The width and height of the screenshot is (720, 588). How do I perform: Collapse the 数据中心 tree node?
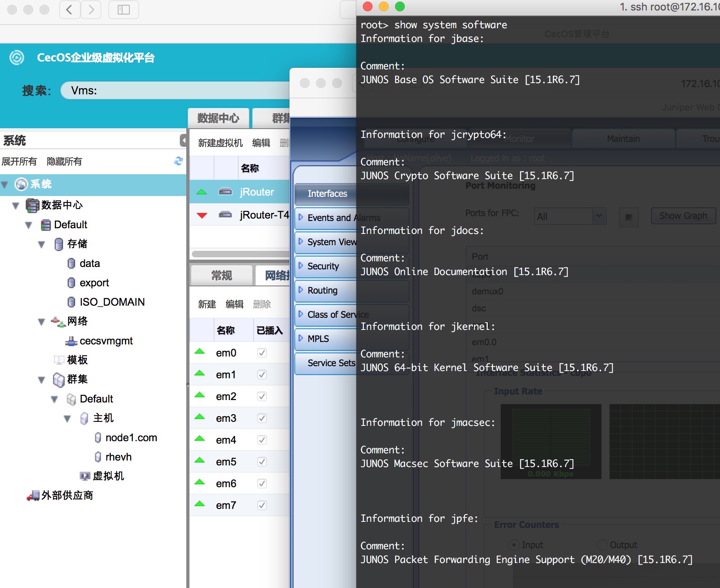coord(16,206)
